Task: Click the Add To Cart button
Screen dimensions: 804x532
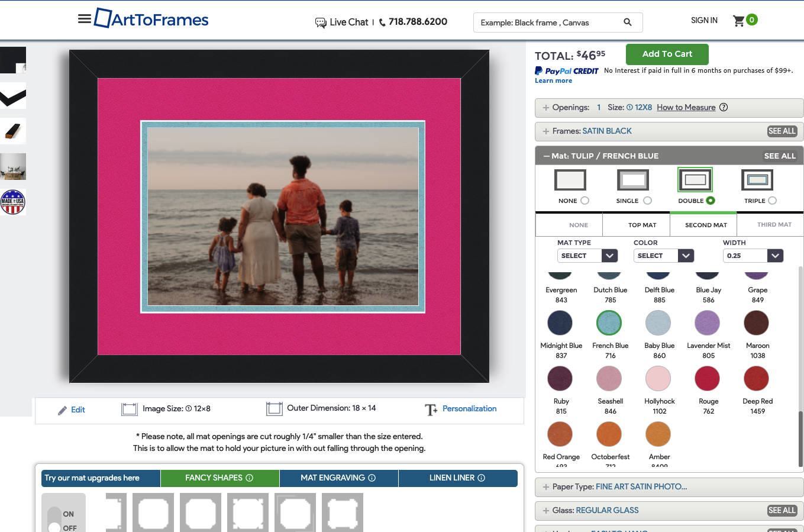Action: pos(667,54)
